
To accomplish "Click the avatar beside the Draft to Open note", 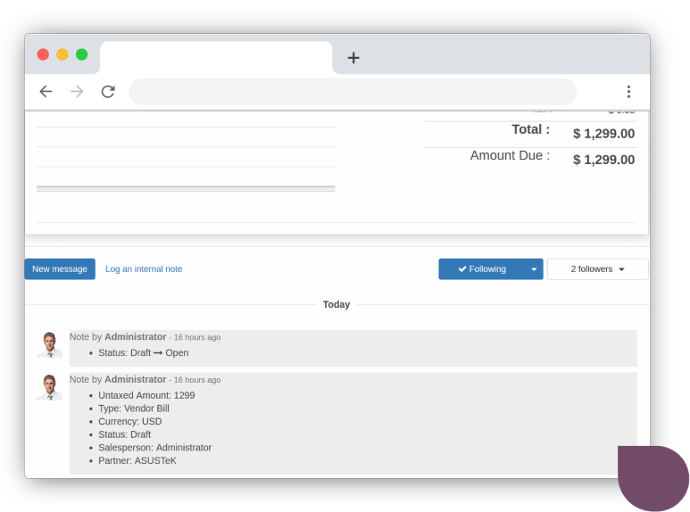I will [x=49, y=345].
